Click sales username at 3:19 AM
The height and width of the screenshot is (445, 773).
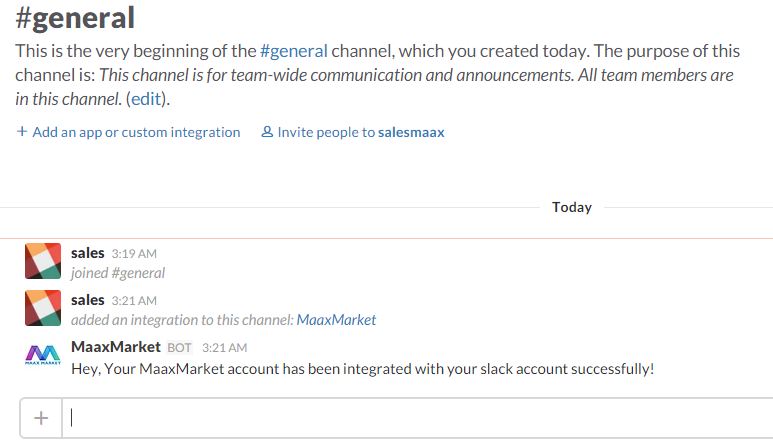[x=88, y=253]
